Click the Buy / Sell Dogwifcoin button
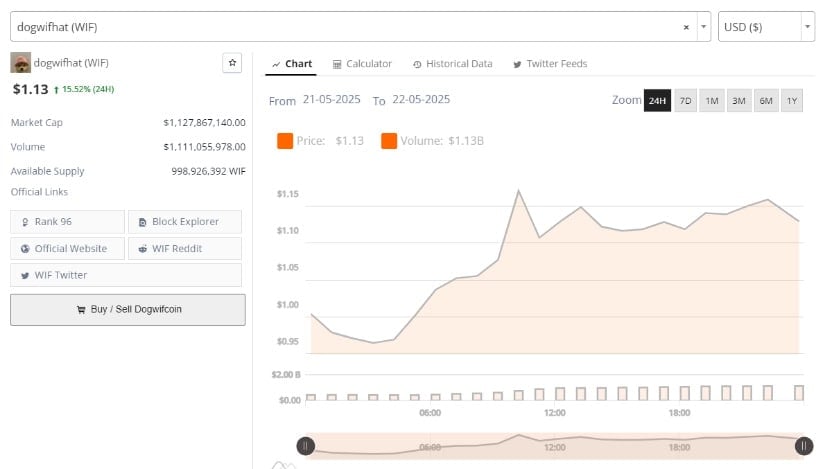 click(127, 310)
